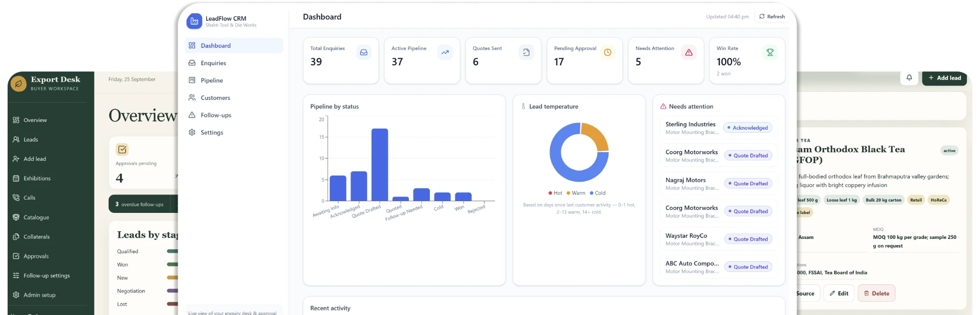Open the ABC Auto Compo... attention item

click(x=719, y=267)
